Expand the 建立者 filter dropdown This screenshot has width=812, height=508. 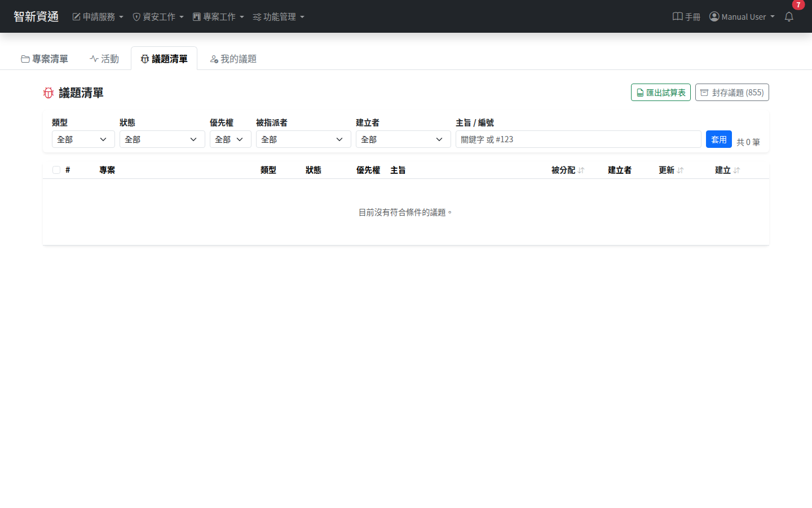tap(403, 139)
